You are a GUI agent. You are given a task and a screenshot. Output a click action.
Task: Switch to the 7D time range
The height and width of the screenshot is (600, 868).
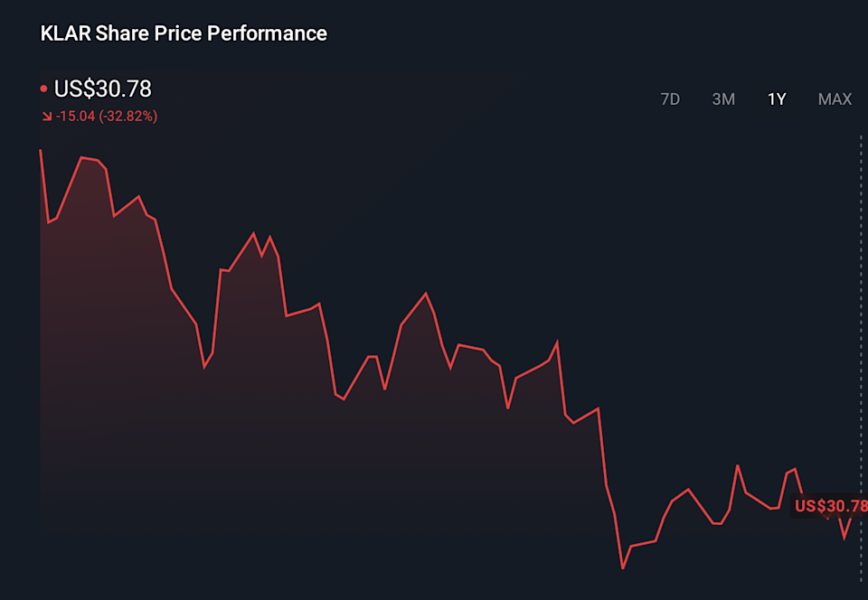[670, 99]
